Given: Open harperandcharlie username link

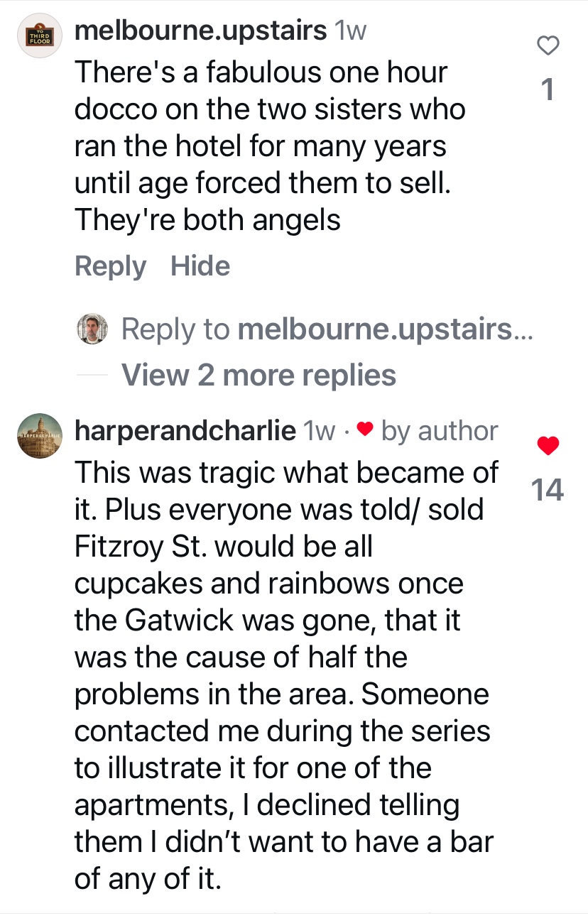Looking at the screenshot, I should (185, 430).
